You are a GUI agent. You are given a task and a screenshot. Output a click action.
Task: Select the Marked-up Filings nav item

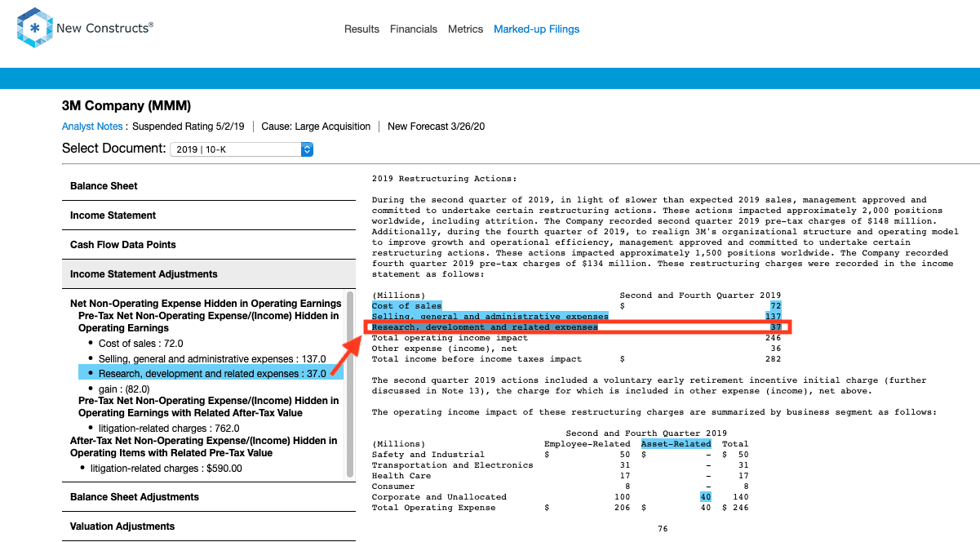click(536, 29)
